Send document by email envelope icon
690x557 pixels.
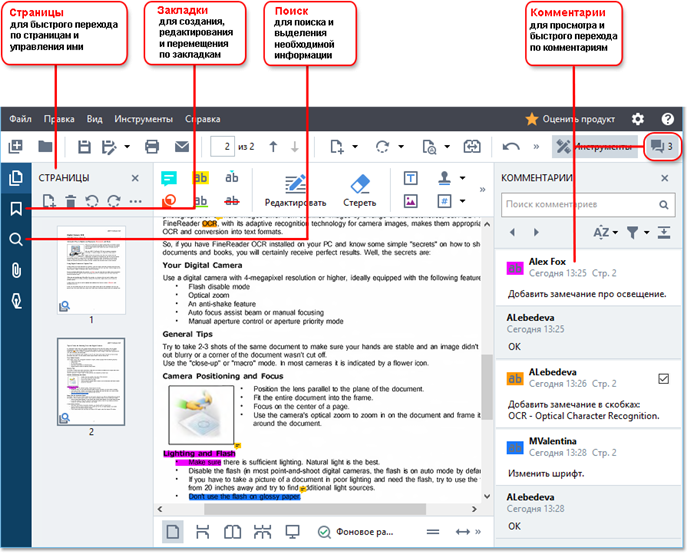pyautogui.click(x=182, y=147)
